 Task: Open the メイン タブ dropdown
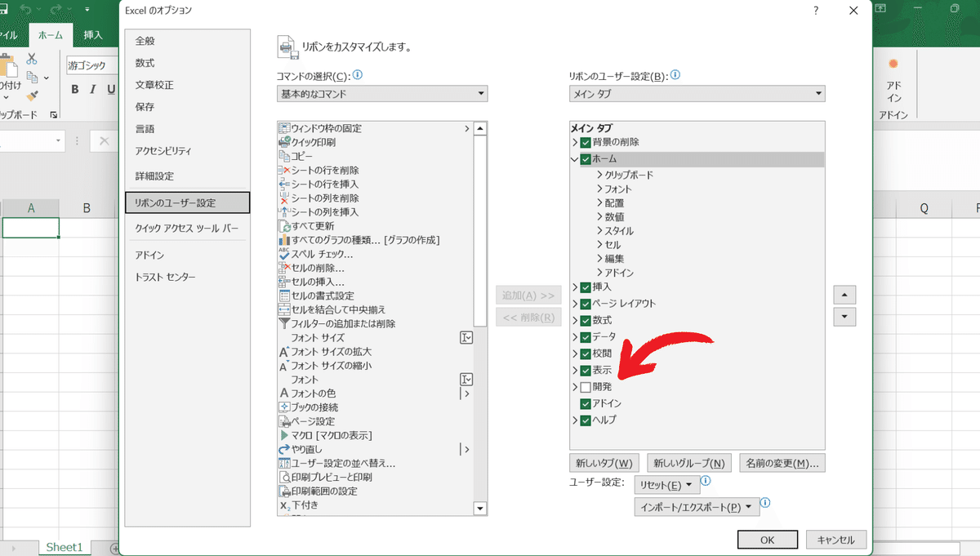click(x=697, y=94)
